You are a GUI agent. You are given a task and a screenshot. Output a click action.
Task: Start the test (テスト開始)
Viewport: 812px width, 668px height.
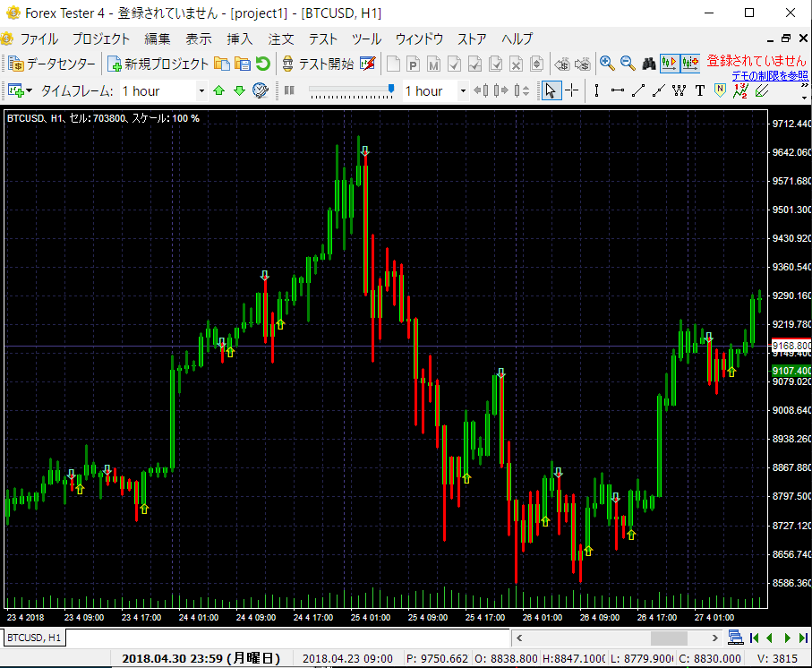(x=318, y=64)
